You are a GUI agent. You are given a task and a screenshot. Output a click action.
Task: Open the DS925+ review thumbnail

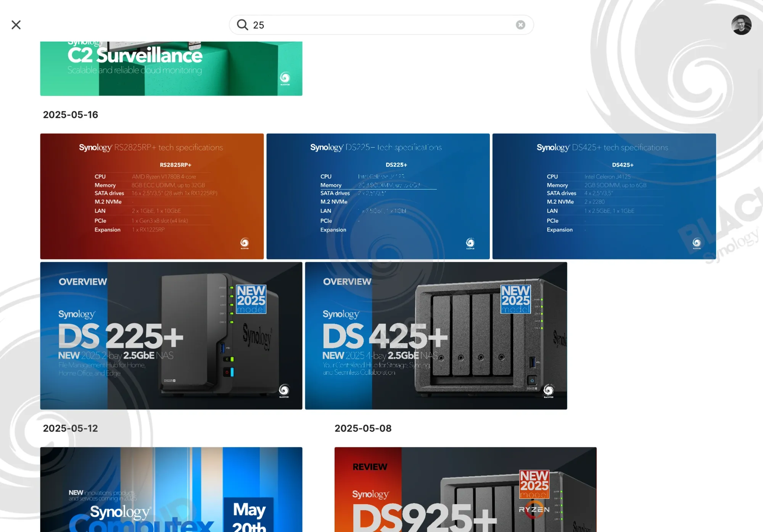pyautogui.click(x=465, y=490)
